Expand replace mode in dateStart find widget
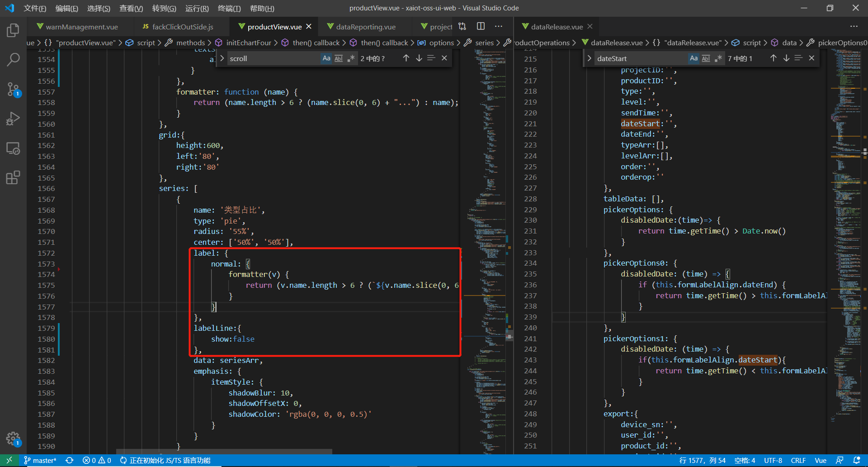The width and height of the screenshot is (868, 467). coord(589,58)
